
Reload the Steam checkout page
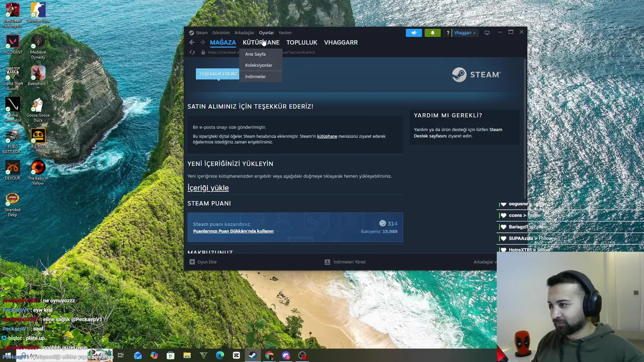click(192, 52)
